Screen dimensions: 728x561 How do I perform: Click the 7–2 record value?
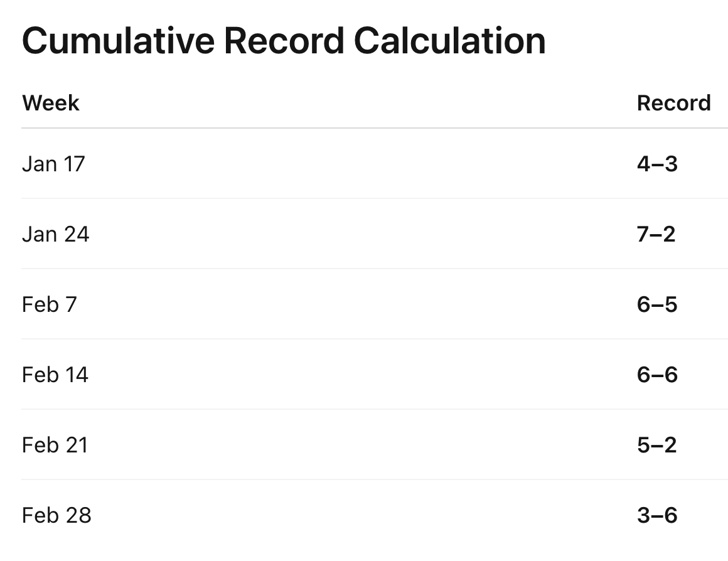click(x=656, y=234)
